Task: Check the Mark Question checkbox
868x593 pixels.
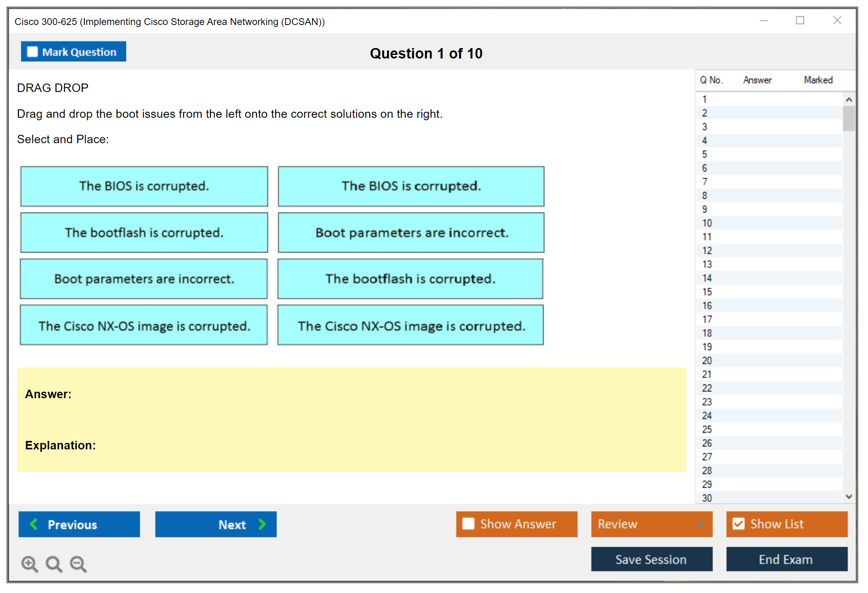Action: 32,52
